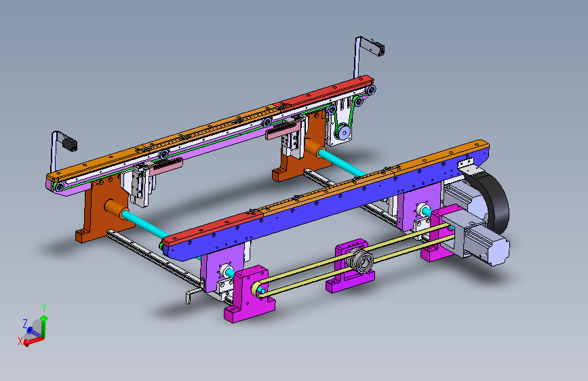Select the pink clamp bar near the rear-left cylinder
Screen dimensions: 588x381
tap(166, 165)
